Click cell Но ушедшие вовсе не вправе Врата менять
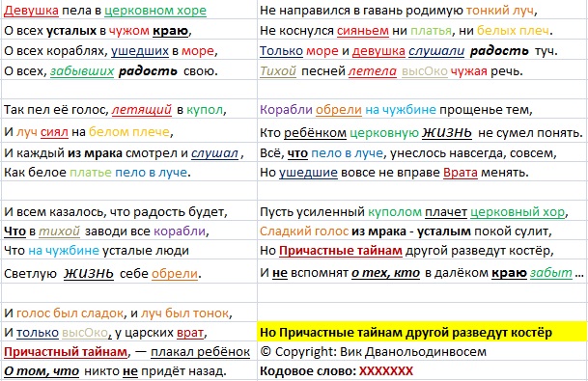This screenshot has height=381, width=588. pos(423,172)
